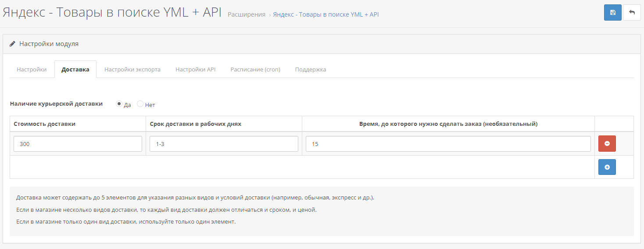Click the 'Настройки модуля' panel heading
Viewport: 644px width, 249px height.
tap(49, 44)
